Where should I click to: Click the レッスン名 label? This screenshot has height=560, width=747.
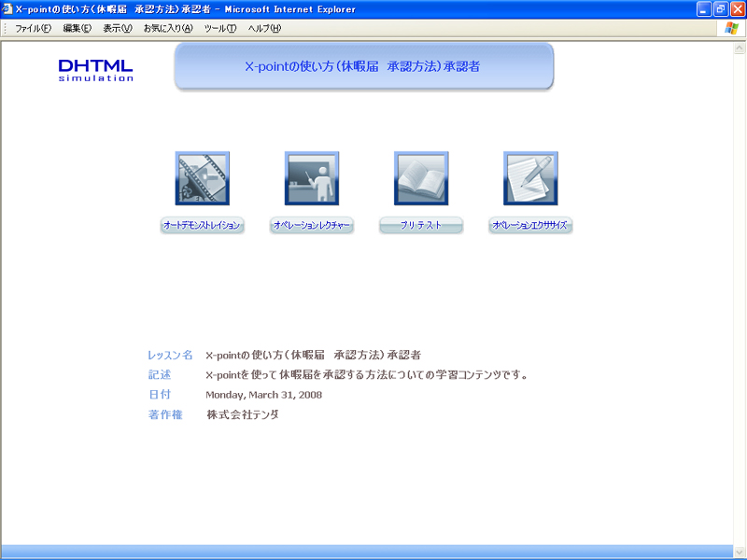click(x=170, y=356)
